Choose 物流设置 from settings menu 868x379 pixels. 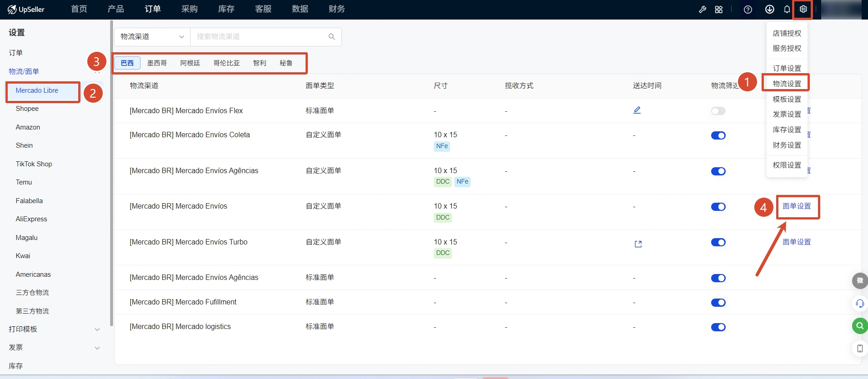coord(787,84)
